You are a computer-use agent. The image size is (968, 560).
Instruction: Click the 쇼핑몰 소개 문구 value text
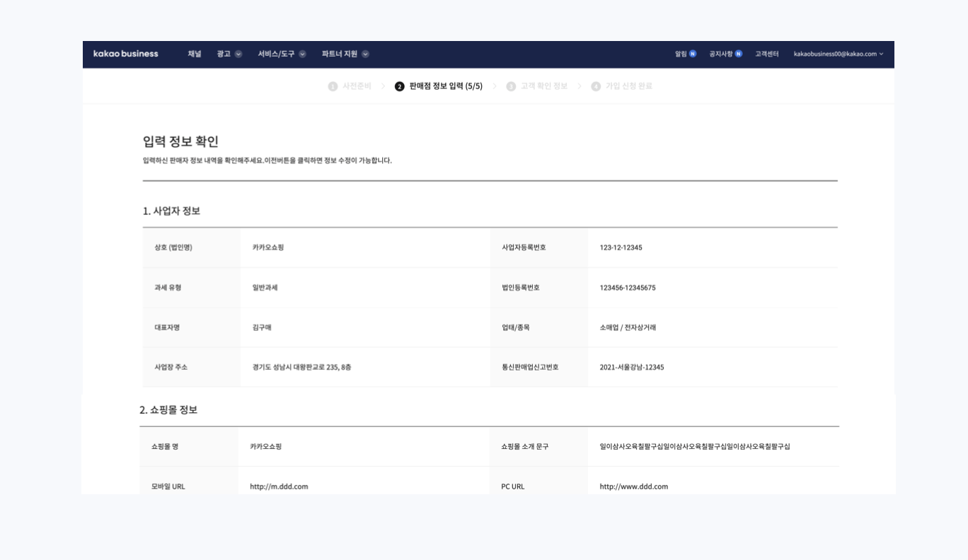coord(695,447)
